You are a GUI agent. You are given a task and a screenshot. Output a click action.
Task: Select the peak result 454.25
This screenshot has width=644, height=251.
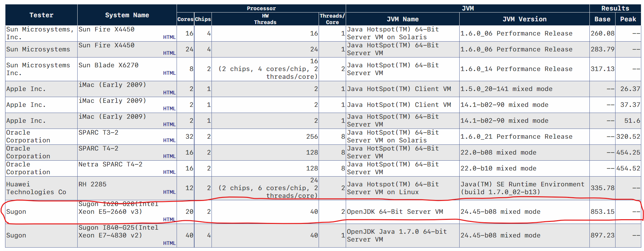point(628,153)
